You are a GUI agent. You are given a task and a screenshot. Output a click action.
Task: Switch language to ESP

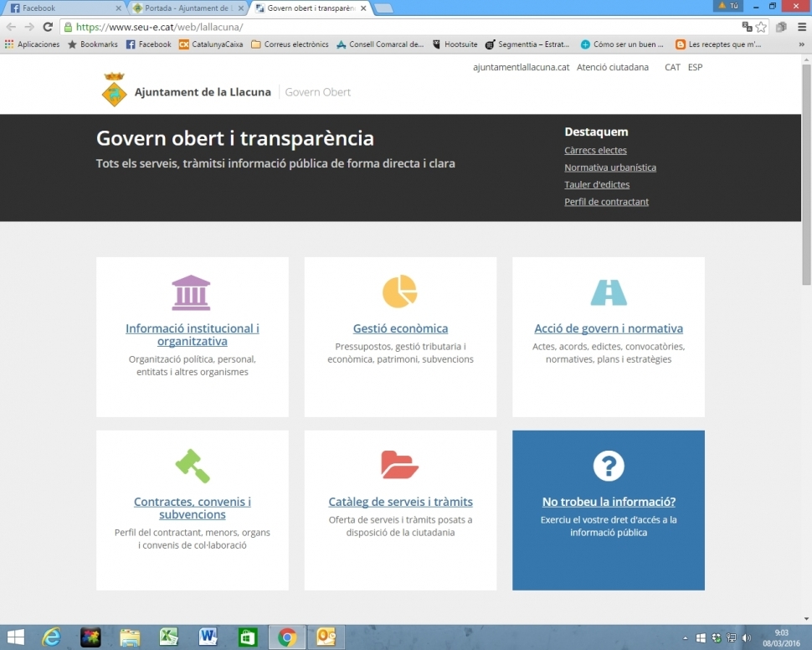(x=695, y=67)
